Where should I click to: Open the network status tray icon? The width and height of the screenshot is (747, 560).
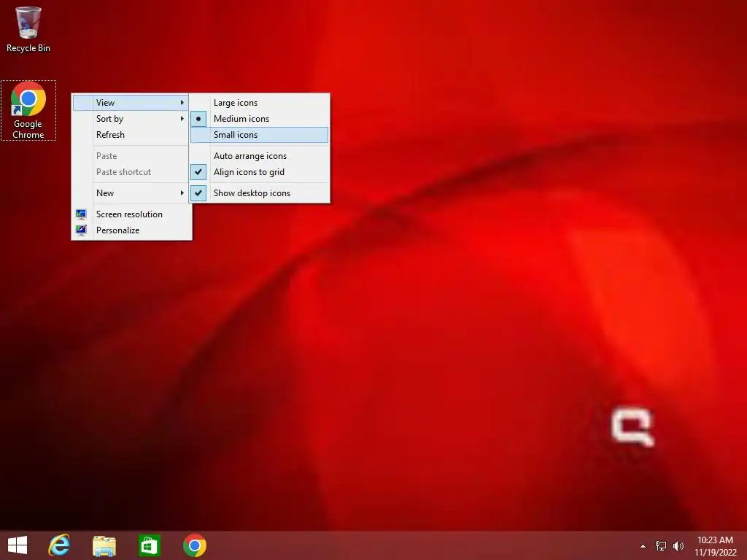(x=660, y=546)
